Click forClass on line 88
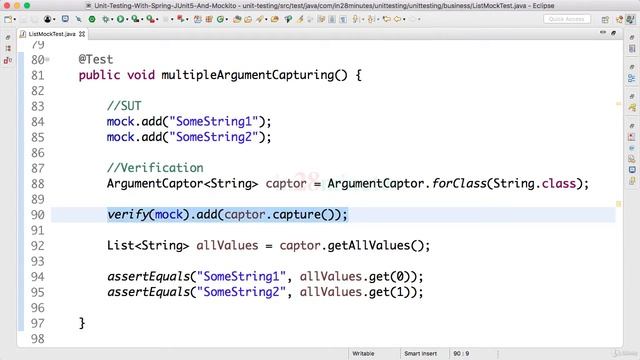640x360 pixels. point(459,184)
